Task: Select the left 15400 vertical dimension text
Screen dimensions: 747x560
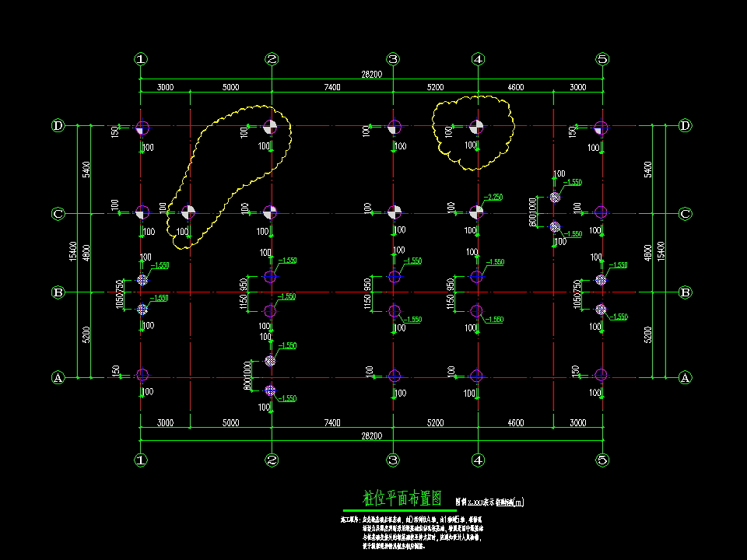Action: pyautogui.click(x=72, y=250)
